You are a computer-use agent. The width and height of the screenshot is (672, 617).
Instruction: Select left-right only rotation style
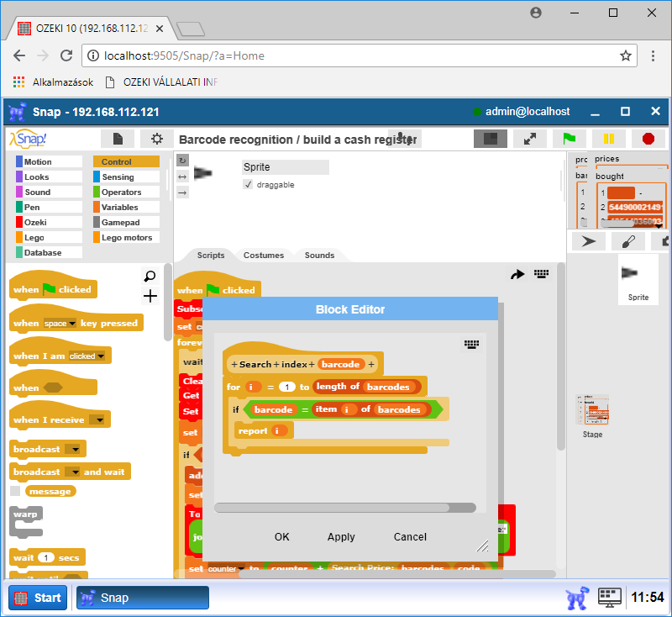[182, 177]
